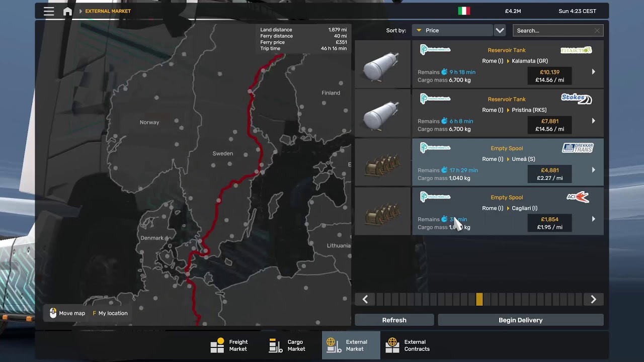
Task: Clear the search field with X
Action: pyautogui.click(x=597, y=31)
